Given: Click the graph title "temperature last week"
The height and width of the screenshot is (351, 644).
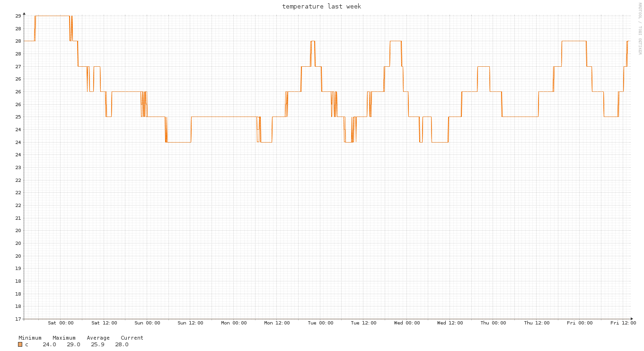Looking at the screenshot, I should 321,7.
